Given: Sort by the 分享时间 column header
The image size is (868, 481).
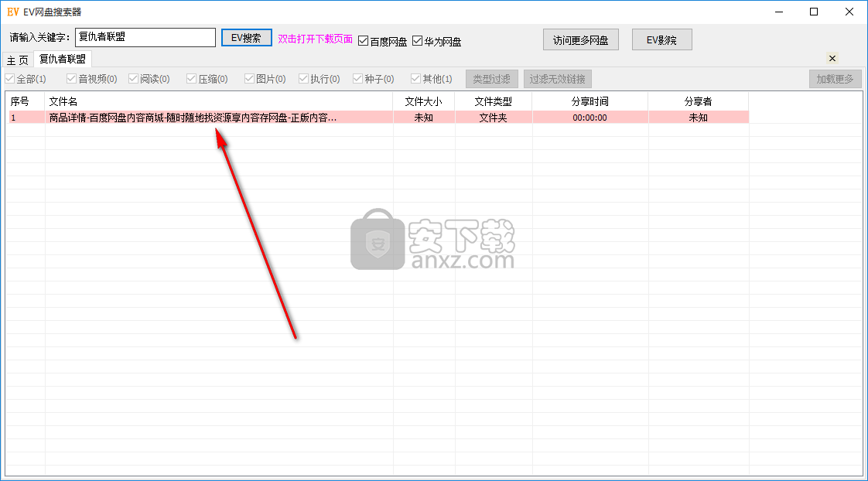Looking at the screenshot, I should point(590,101).
